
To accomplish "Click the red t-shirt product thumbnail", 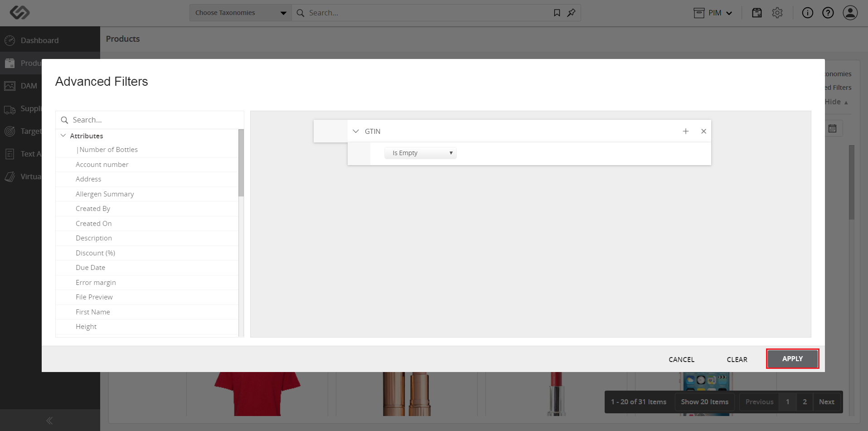I will [257, 394].
